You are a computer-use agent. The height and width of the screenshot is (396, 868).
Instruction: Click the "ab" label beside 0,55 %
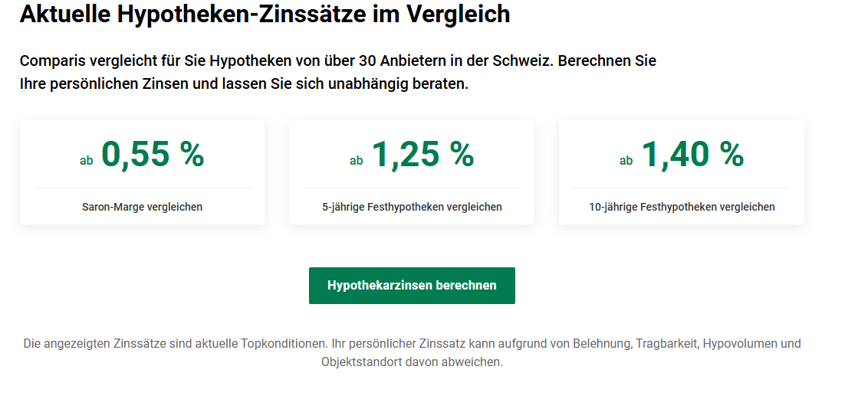(86, 161)
